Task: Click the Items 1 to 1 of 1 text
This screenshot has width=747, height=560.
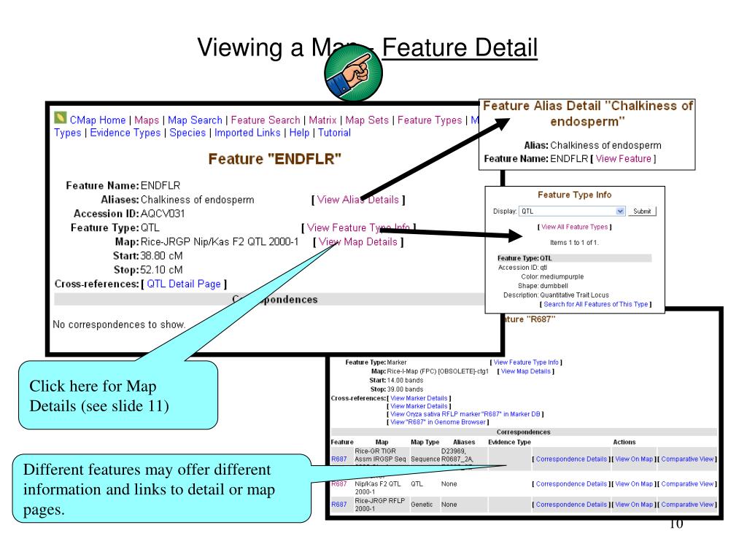Action: pyautogui.click(x=574, y=243)
